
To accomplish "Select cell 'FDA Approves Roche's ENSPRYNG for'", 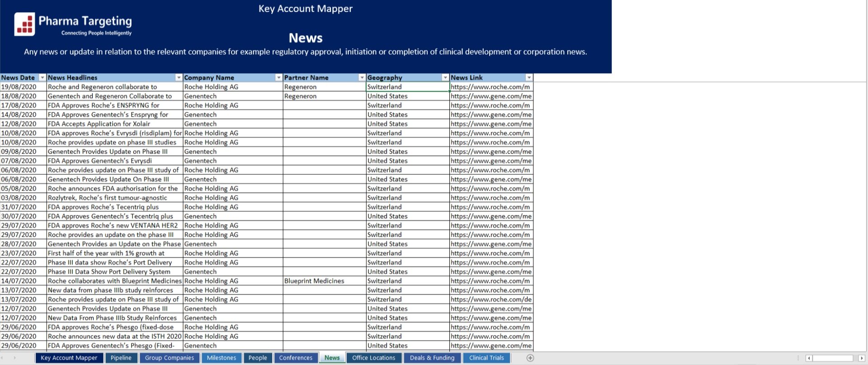I will coord(115,105).
